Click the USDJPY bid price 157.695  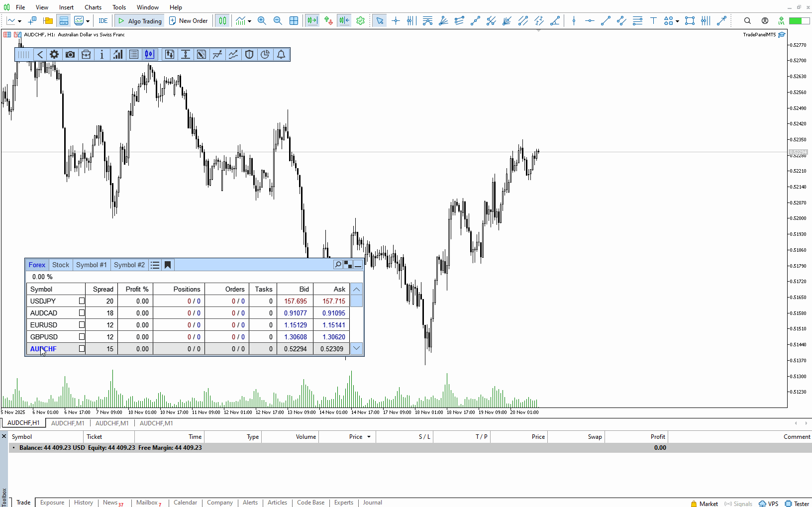(296, 301)
